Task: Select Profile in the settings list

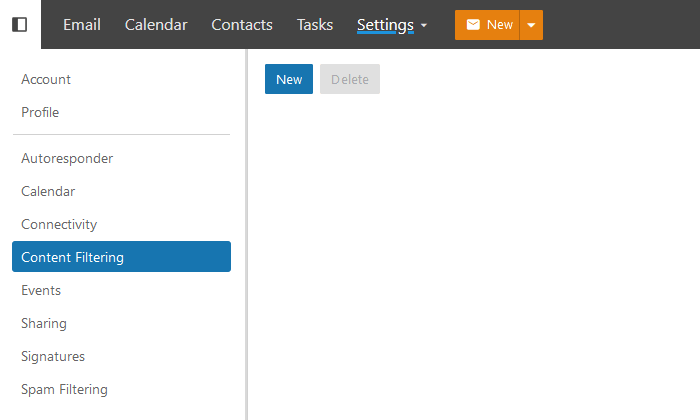Action: tap(40, 112)
